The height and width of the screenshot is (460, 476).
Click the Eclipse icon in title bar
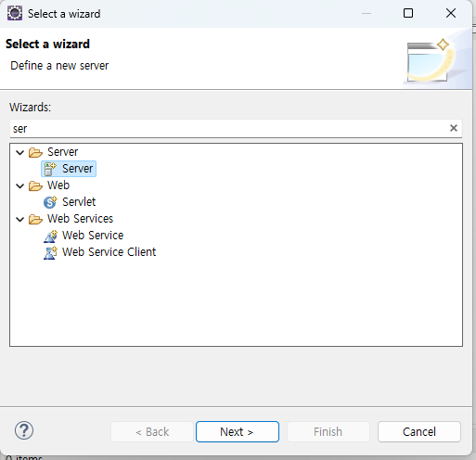(15, 14)
